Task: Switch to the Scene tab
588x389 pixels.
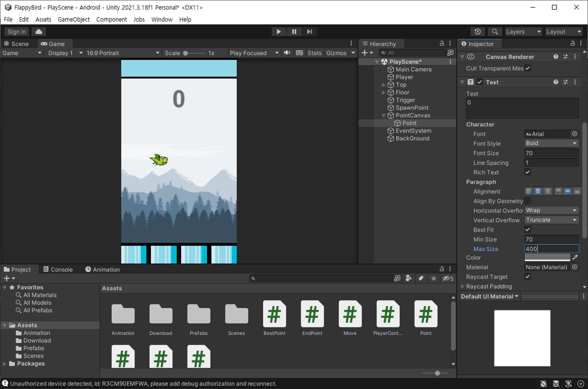Action: coord(16,44)
